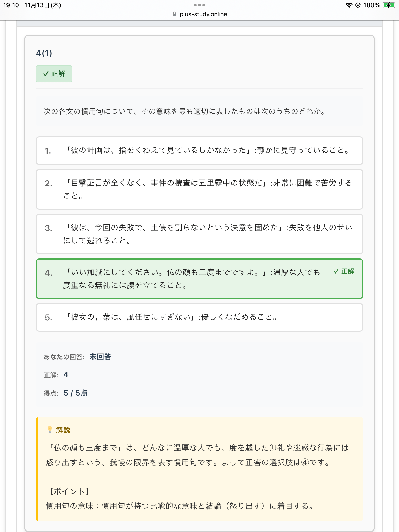
Task: Tap the 5 / 5点 score display
Action: 76,393
